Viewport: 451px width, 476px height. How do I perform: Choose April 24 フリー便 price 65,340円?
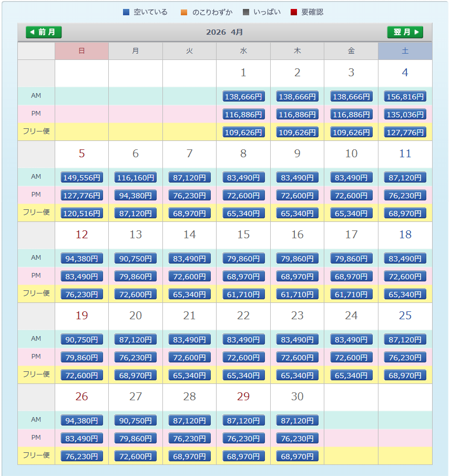(351, 375)
